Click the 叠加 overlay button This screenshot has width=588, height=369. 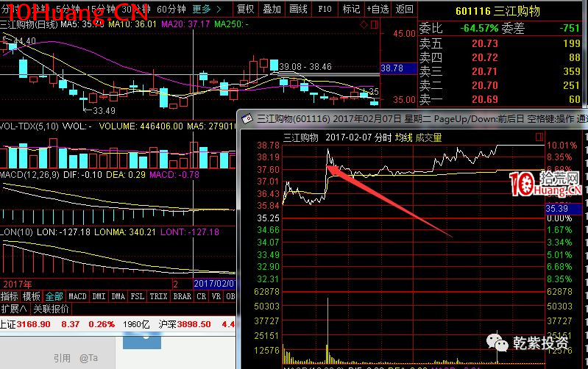[x=272, y=9]
